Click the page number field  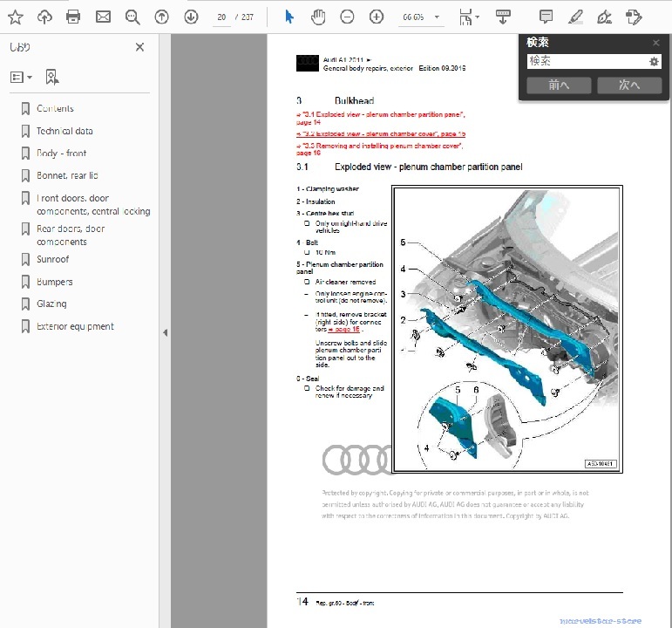point(222,17)
